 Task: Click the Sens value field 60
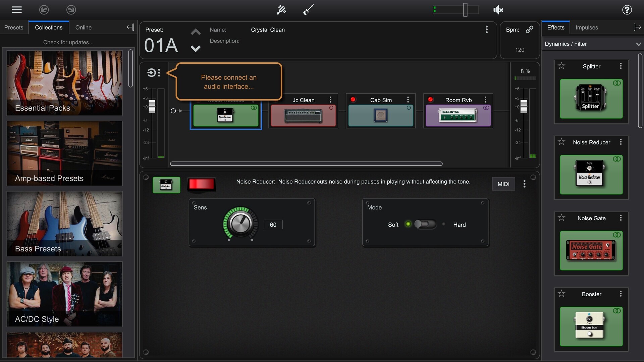[x=273, y=225]
